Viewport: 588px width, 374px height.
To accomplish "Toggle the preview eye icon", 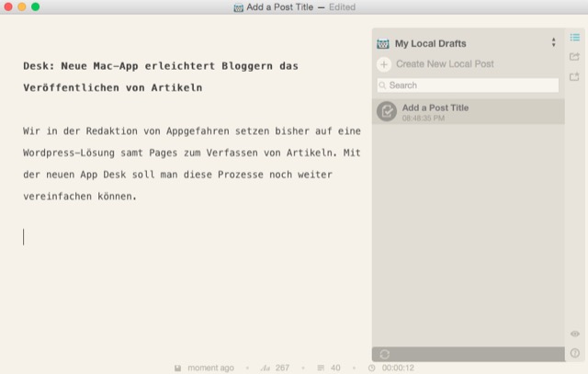I will pyautogui.click(x=575, y=334).
